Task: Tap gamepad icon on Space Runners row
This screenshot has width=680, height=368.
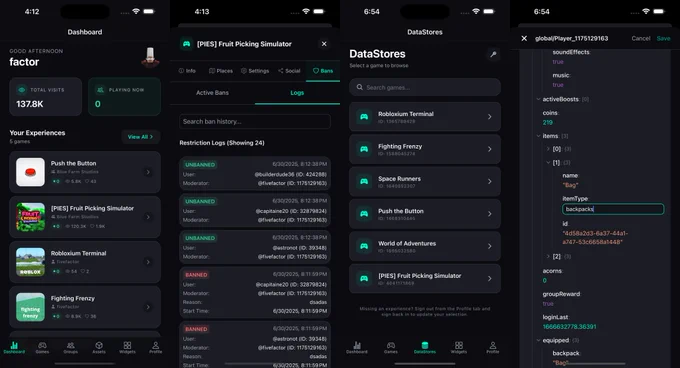Action: pyautogui.click(x=364, y=182)
